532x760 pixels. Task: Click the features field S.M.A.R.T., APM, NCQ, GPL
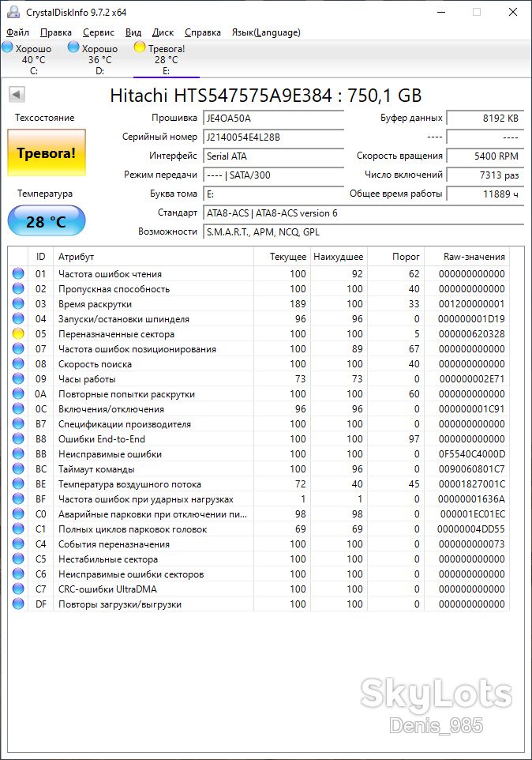coord(363,231)
